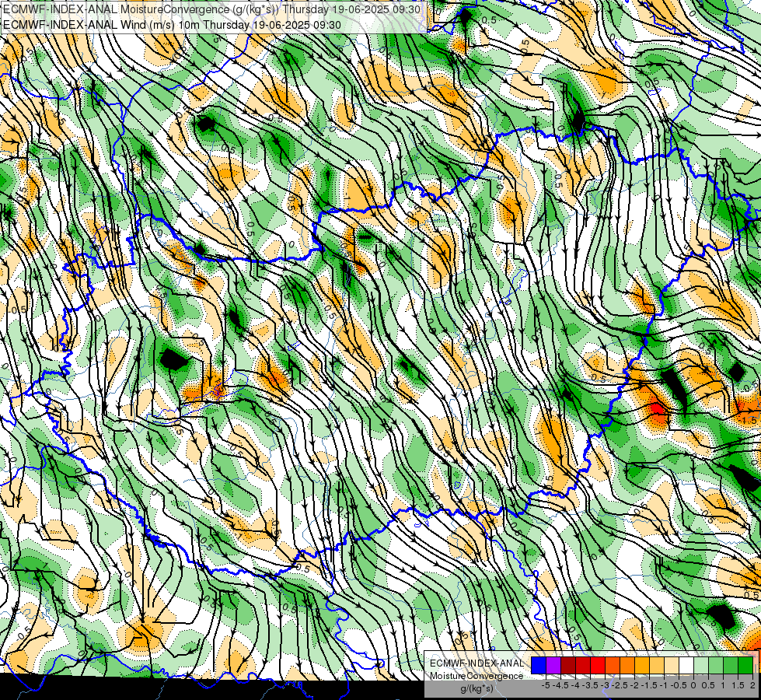The image size is (761, 700).
Task: Pick the palest green swatch right of white
Action: point(701,665)
